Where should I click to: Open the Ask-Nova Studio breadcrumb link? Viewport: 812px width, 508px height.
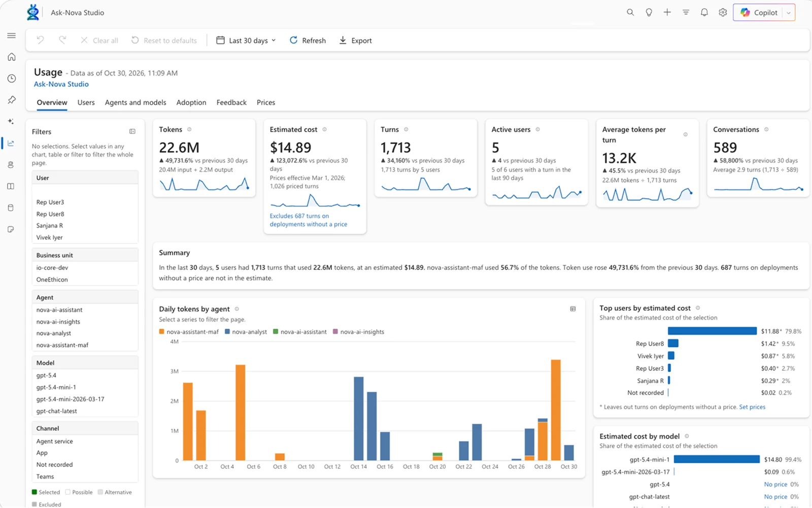pyautogui.click(x=61, y=84)
